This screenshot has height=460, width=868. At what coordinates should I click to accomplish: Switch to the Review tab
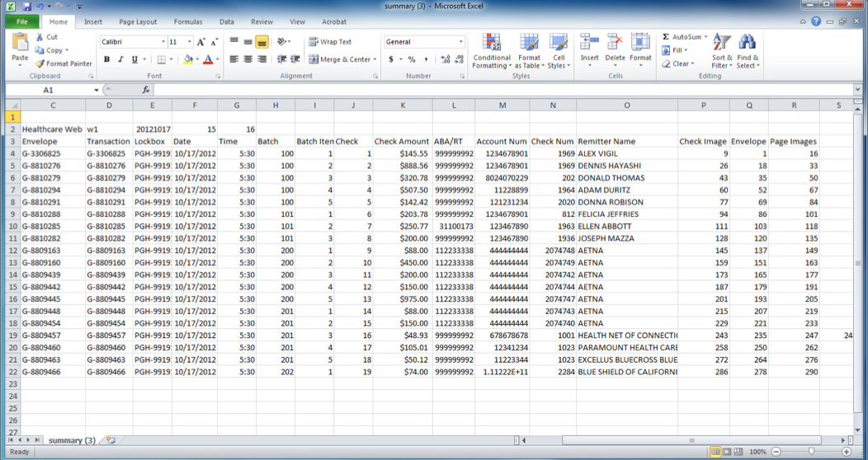coord(262,21)
